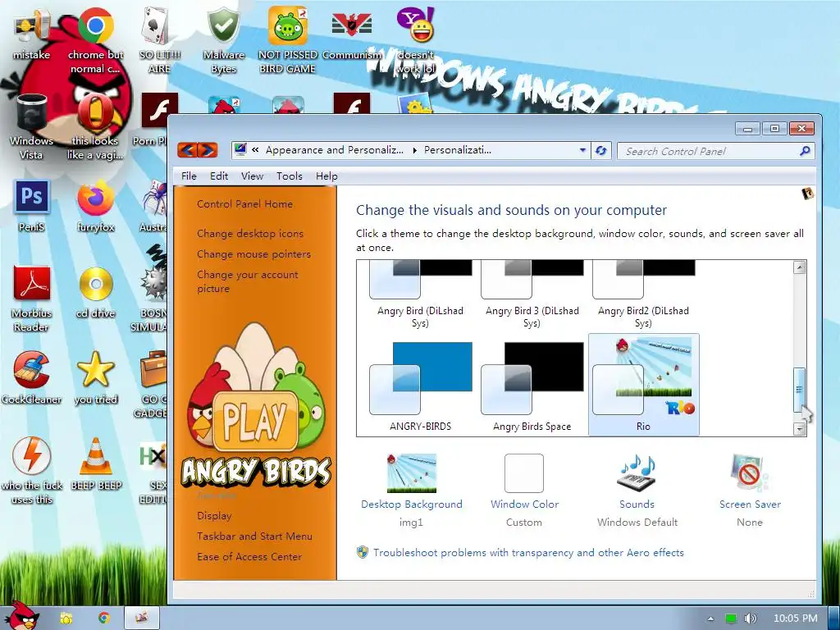Show hidden tray icons arrow
Screen dimensions: 840x630
[x=710, y=619]
